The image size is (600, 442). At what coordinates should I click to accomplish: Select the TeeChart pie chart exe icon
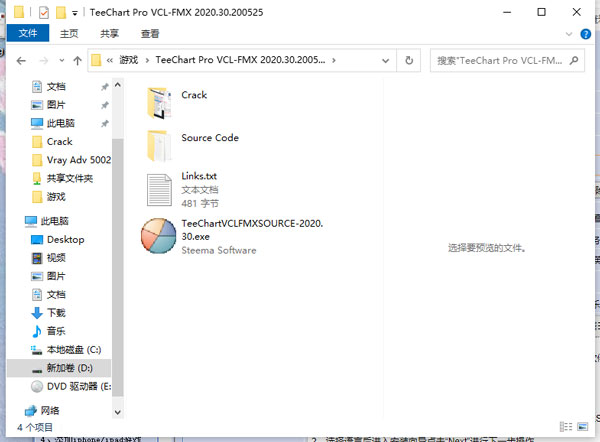click(x=158, y=236)
